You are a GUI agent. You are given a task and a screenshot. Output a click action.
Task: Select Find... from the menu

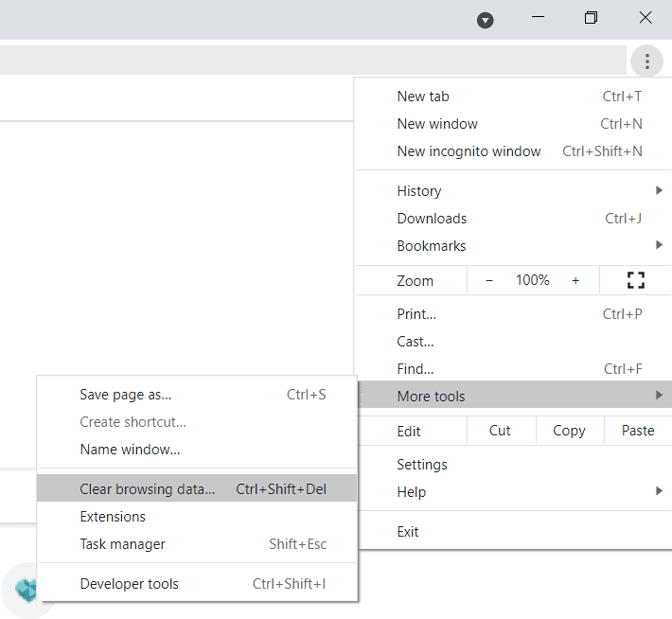pos(513,369)
